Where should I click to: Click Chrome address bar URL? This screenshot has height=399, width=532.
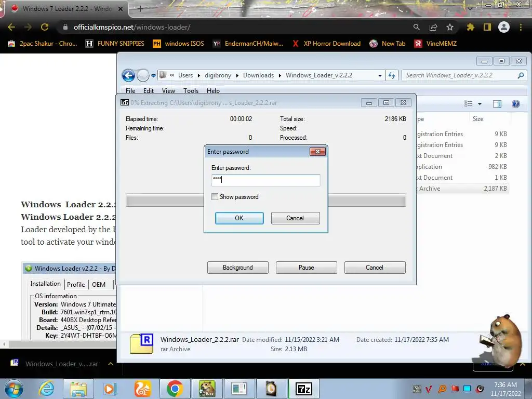click(x=131, y=27)
